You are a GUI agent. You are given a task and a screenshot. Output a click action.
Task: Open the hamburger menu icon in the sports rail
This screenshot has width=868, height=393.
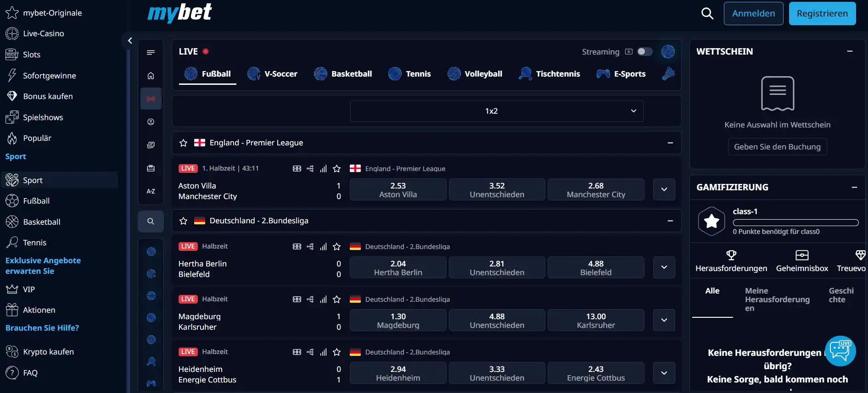point(151,53)
